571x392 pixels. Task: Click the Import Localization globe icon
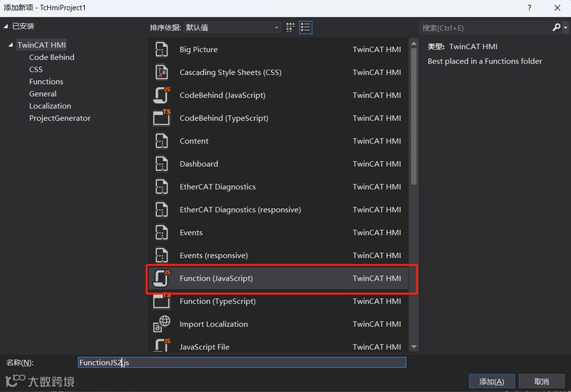(161, 324)
